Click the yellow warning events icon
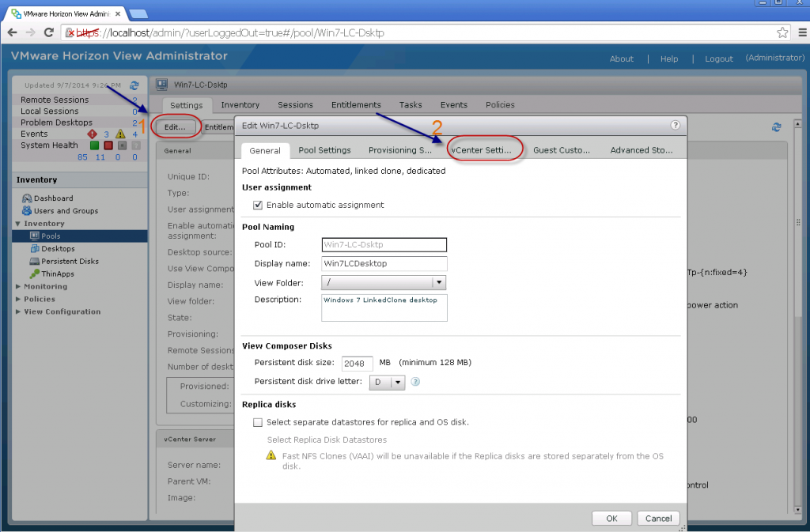This screenshot has width=810, height=532. (x=120, y=134)
